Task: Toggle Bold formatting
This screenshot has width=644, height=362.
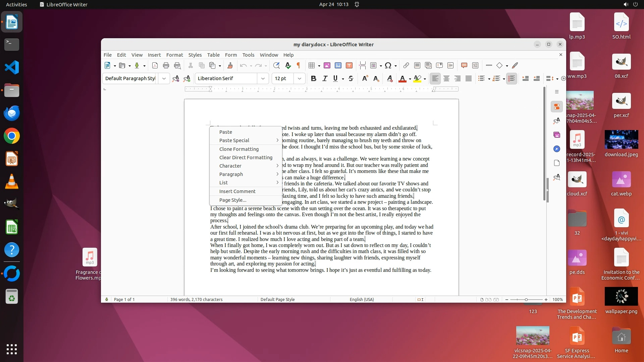Action: coord(313,78)
